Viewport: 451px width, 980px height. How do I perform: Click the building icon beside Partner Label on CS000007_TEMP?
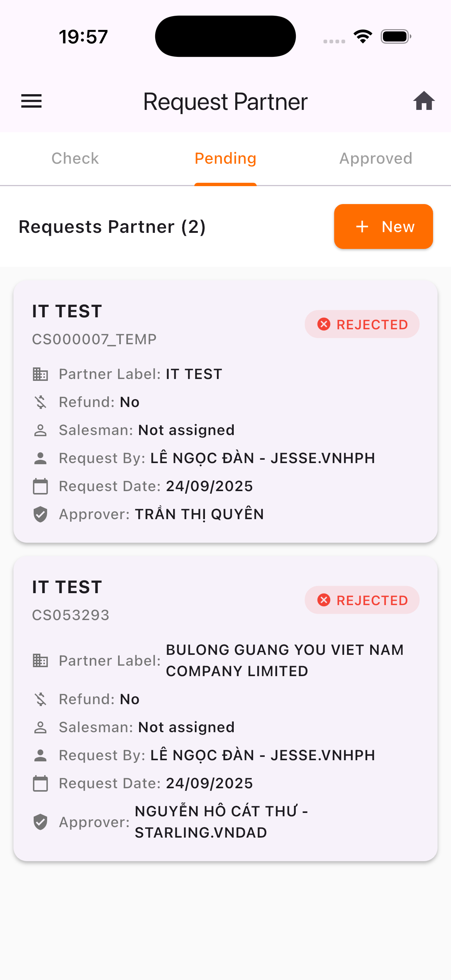click(40, 374)
